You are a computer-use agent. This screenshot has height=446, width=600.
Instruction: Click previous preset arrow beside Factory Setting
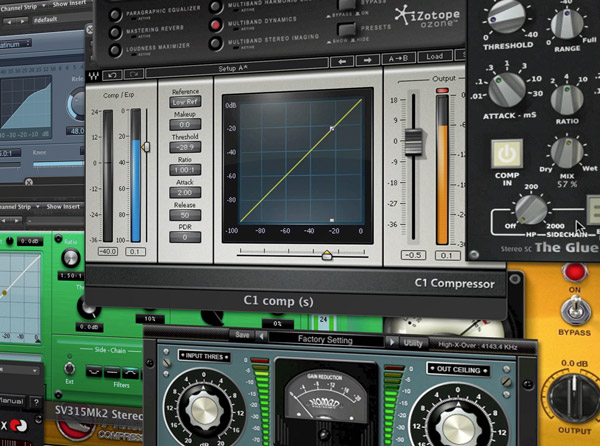(x=262, y=337)
